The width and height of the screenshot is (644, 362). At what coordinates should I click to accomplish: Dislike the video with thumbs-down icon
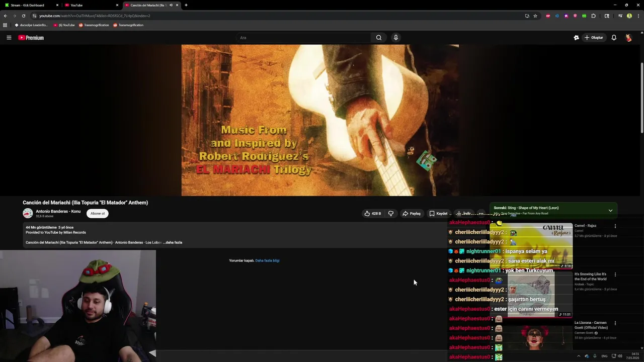(x=391, y=214)
